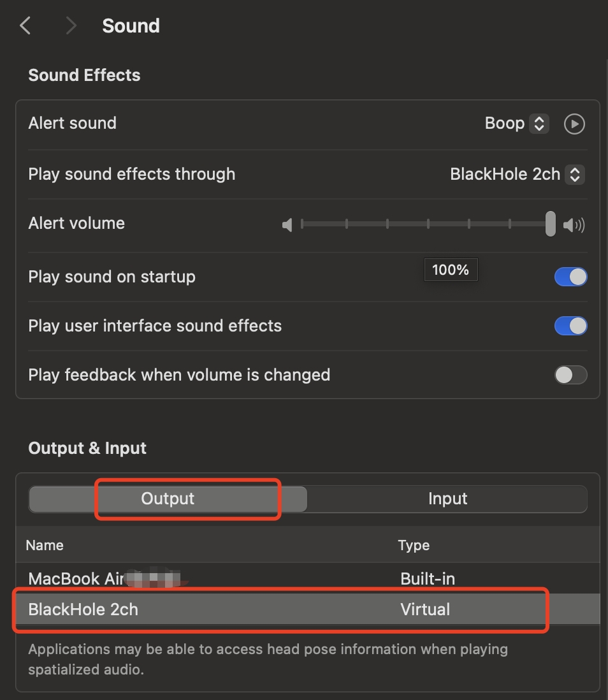Switch to the Input tab
This screenshot has height=700, width=608.
[447, 499]
